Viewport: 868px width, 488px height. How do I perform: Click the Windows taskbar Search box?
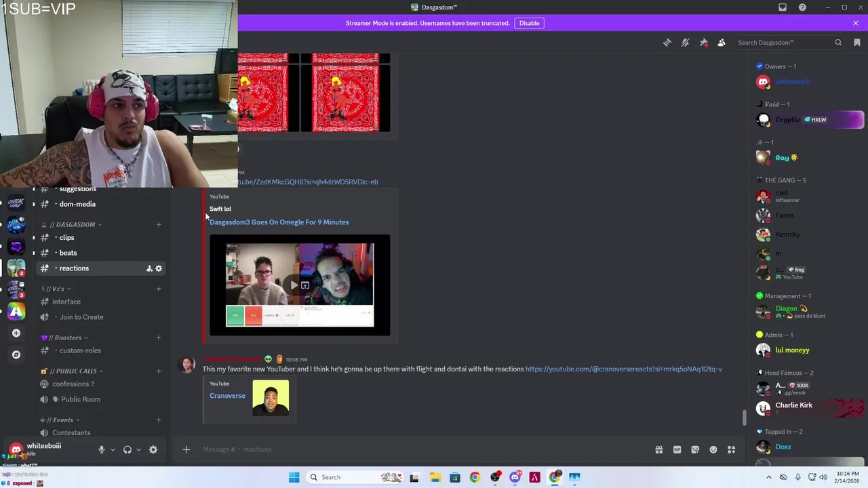355,477
